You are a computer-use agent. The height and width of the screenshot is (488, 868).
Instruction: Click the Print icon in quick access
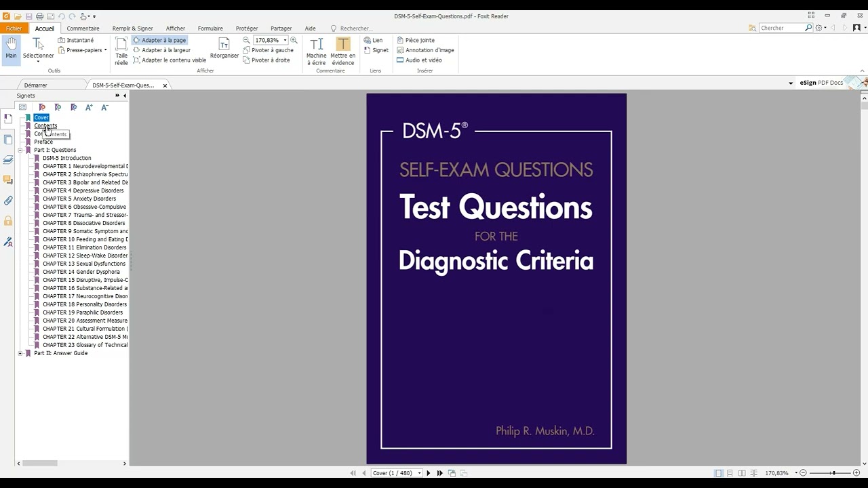[x=40, y=16]
